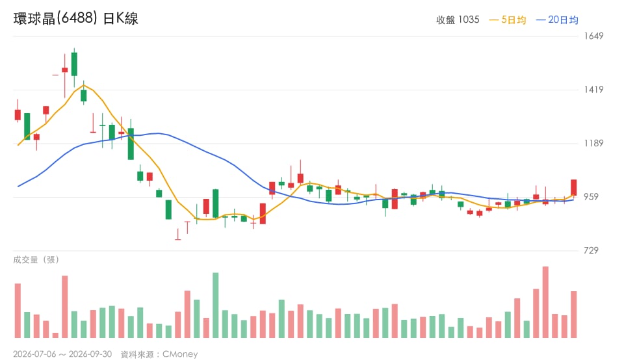
Task: Click the 729 price axis label
Action: (x=591, y=251)
